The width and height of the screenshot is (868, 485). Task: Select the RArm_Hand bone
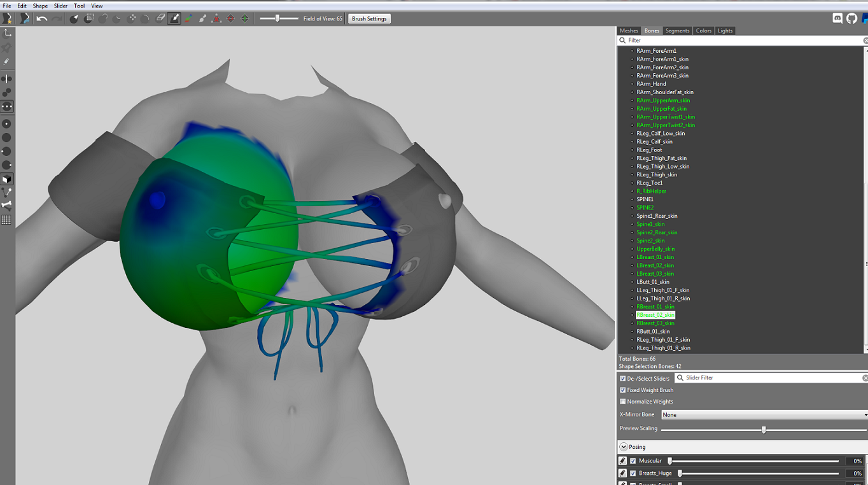tap(651, 84)
